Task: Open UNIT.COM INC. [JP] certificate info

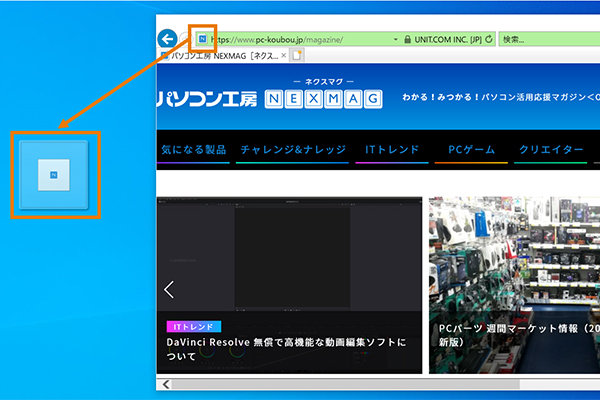Action: pyautogui.click(x=448, y=39)
